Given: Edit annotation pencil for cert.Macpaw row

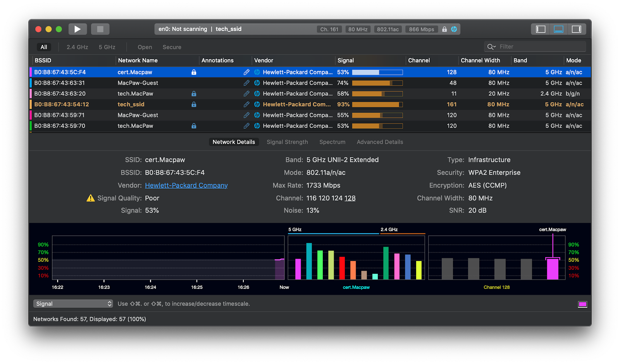Looking at the screenshot, I should pyautogui.click(x=246, y=72).
